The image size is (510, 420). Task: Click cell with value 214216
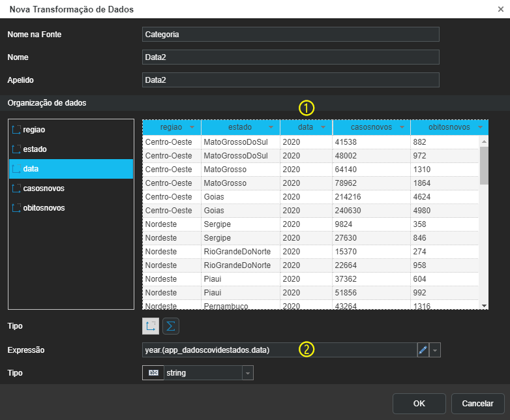pos(372,197)
